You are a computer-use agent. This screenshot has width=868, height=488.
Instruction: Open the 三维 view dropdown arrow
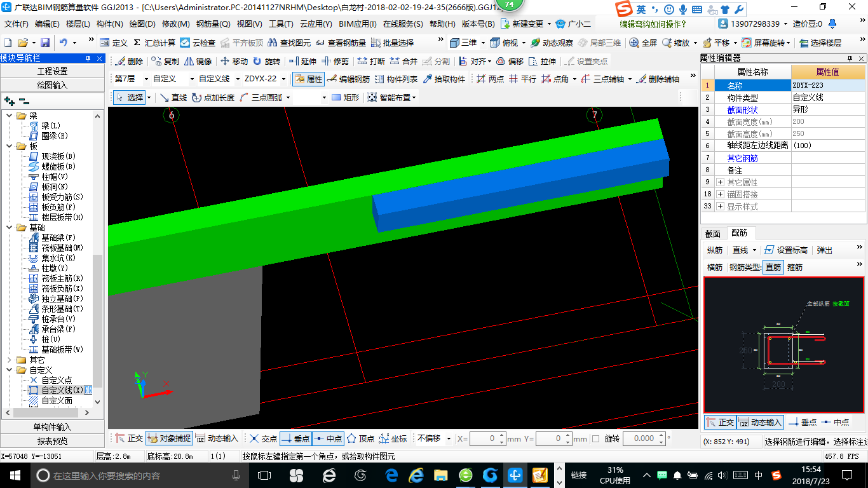coord(484,43)
